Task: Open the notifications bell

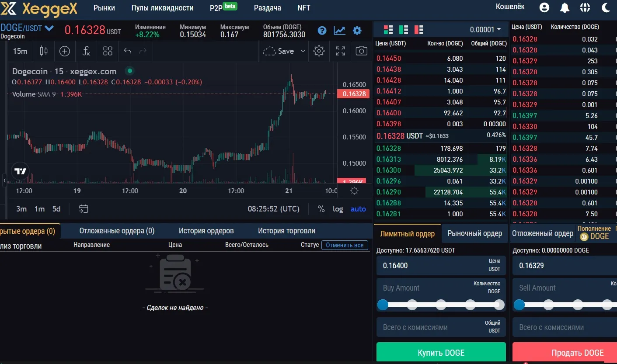Action: pyautogui.click(x=565, y=7)
